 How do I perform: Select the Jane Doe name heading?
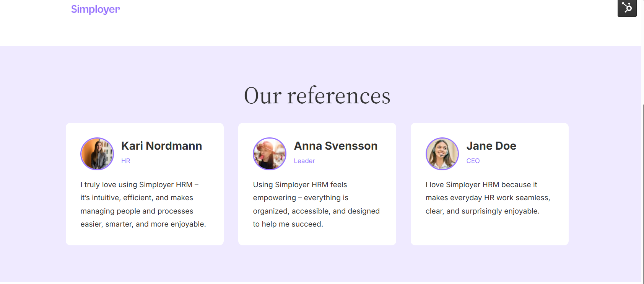pyautogui.click(x=491, y=146)
